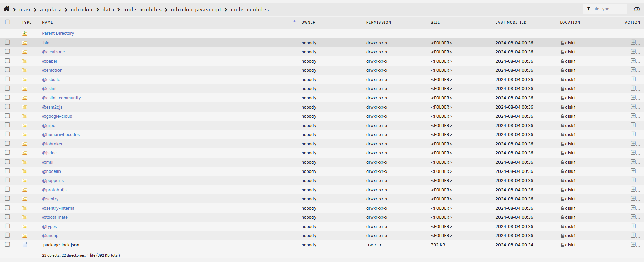644x262 pixels.
Task: Go to the home root icon in breadcrumb
Action: click(x=6, y=9)
